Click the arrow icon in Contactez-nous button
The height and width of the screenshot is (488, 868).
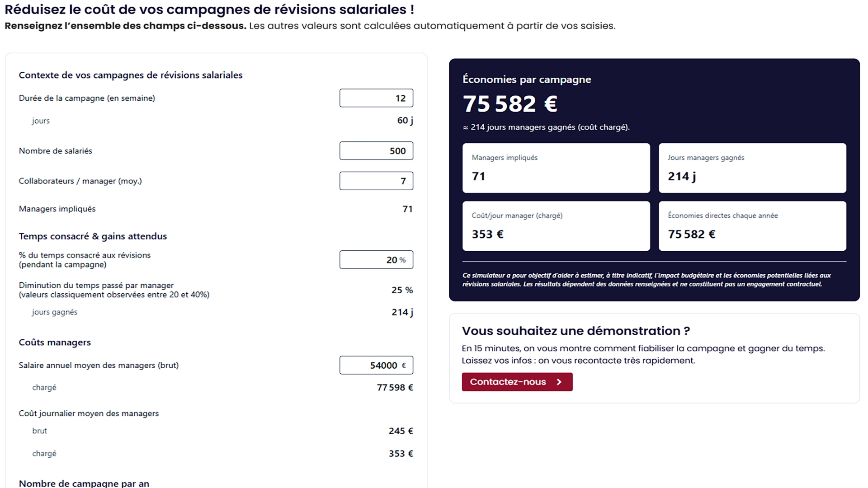click(x=559, y=382)
